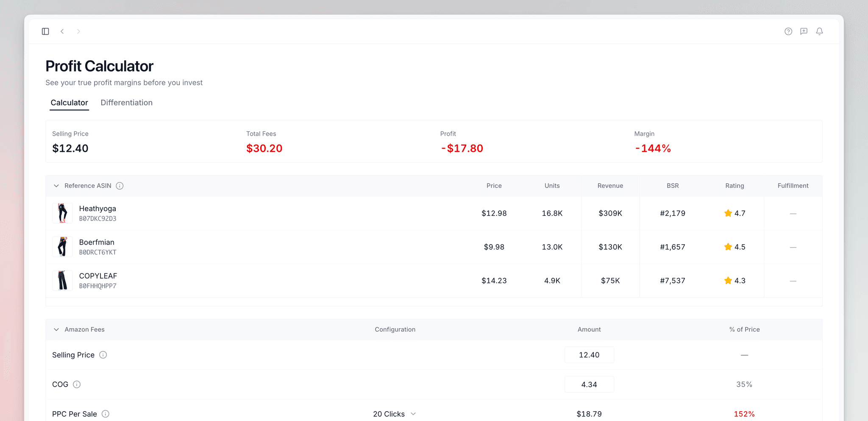Click the Margin -144% value
The image size is (868, 421).
(653, 148)
